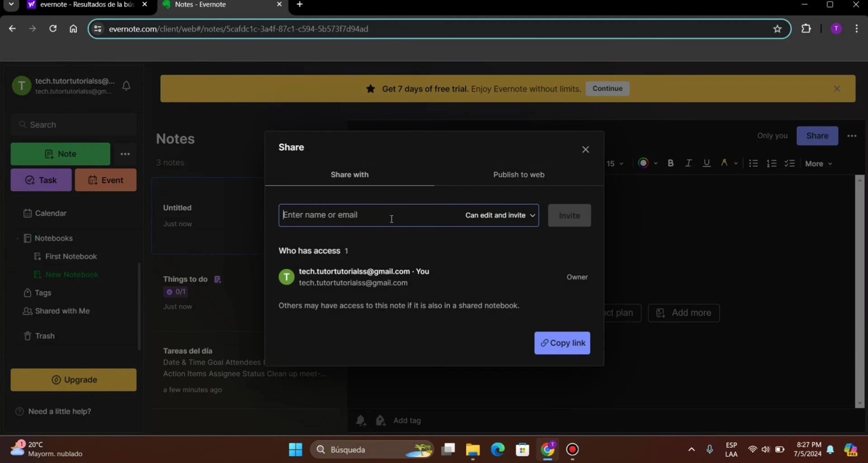Open the browser three-dot menu
The height and width of the screenshot is (463, 868).
[x=857, y=28]
